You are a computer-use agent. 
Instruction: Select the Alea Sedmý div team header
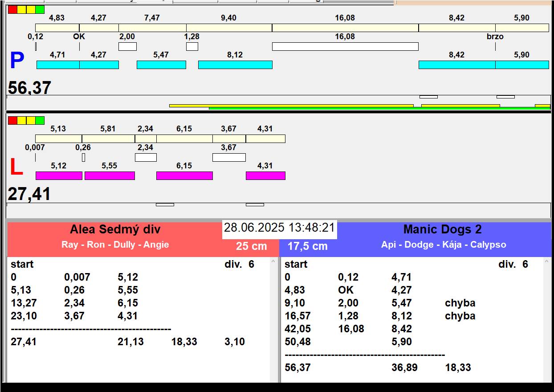[x=115, y=230]
